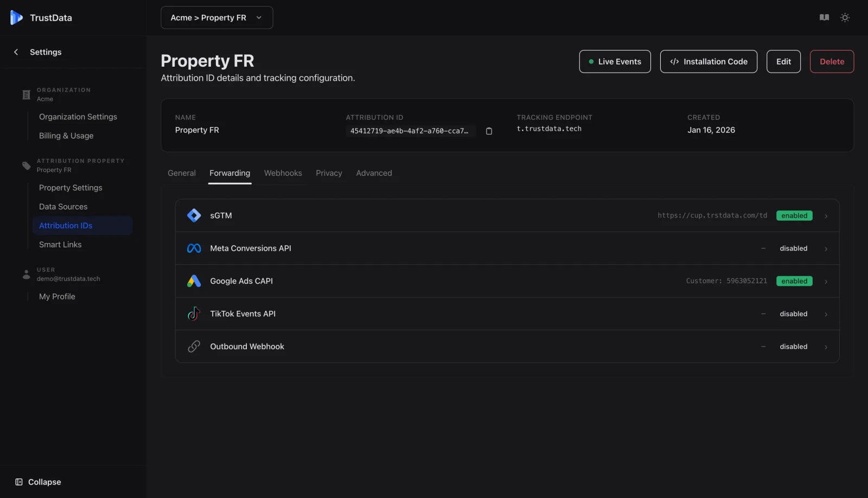Open Billing & Usage page

(66, 136)
